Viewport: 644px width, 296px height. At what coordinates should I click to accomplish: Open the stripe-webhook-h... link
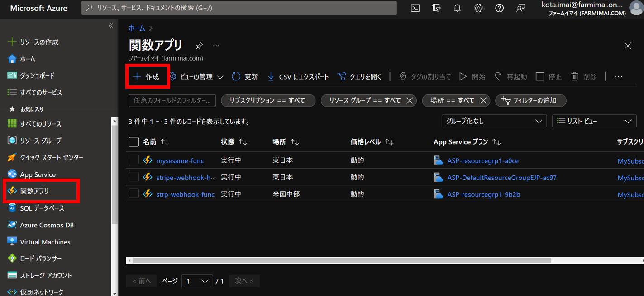[x=186, y=177]
